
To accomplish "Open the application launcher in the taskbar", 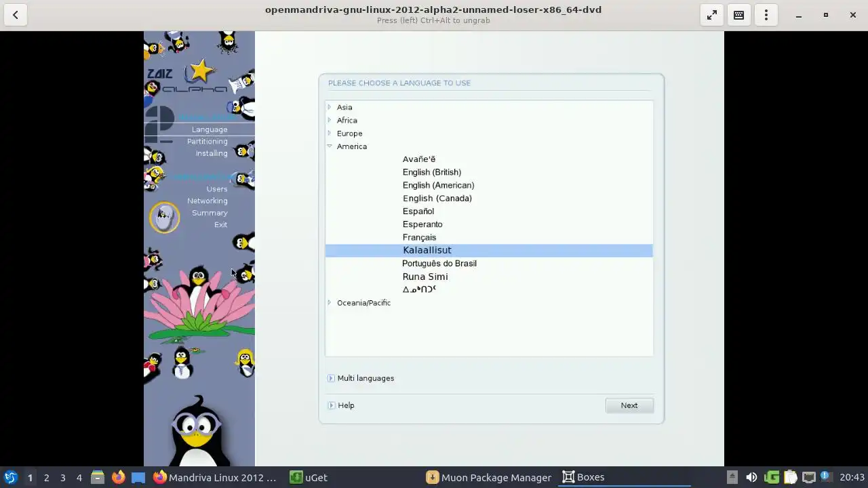I will (10, 477).
